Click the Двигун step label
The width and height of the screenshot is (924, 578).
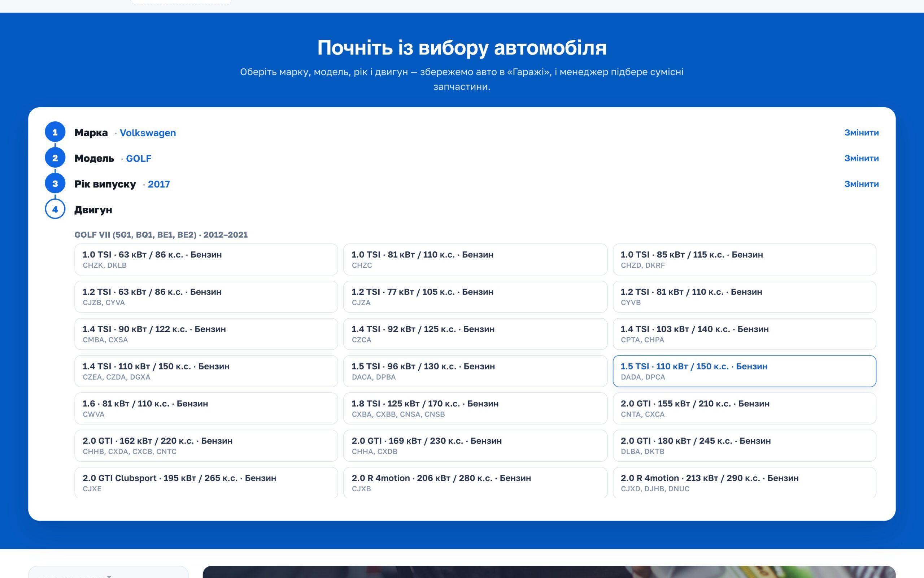click(93, 210)
